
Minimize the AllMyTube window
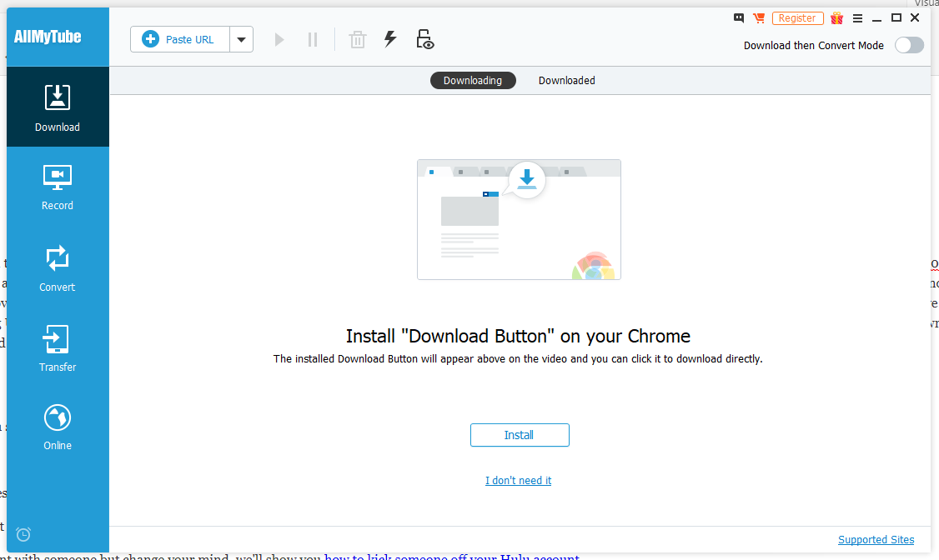[876, 18]
